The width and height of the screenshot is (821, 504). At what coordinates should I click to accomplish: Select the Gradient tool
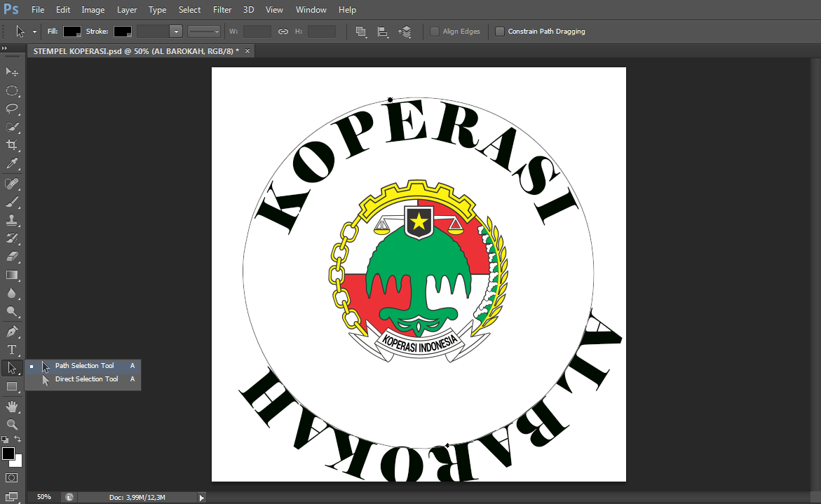11,275
